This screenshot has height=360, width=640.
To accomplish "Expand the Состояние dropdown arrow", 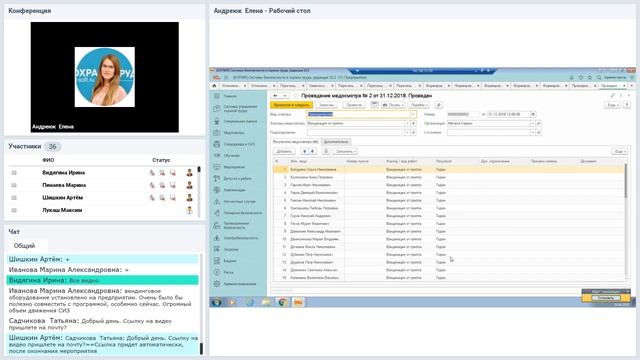I will (532, 132).
